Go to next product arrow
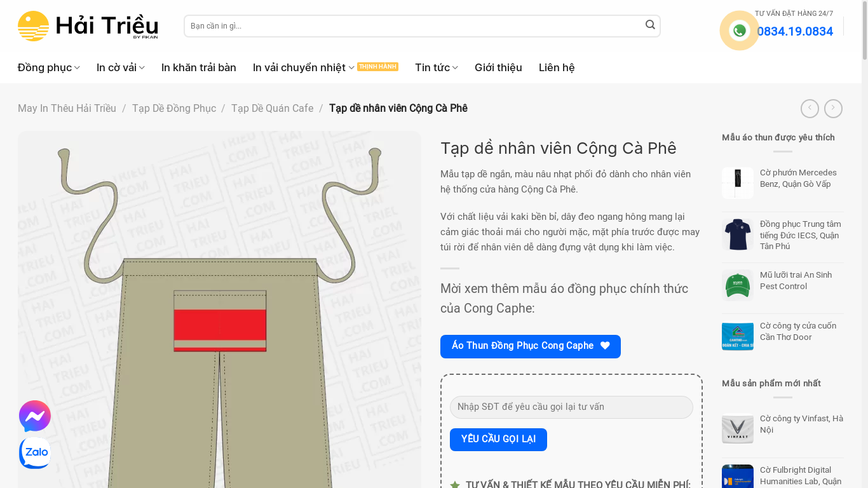868x488 pixels. [x=833, y=109]
